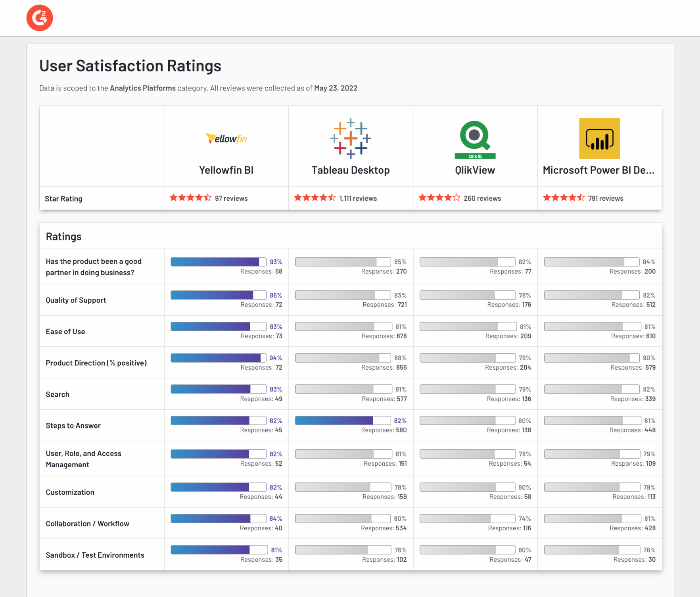Click the Microsoft Power BI star rating icons
This screenshot has height=597, width=700.
564,198
